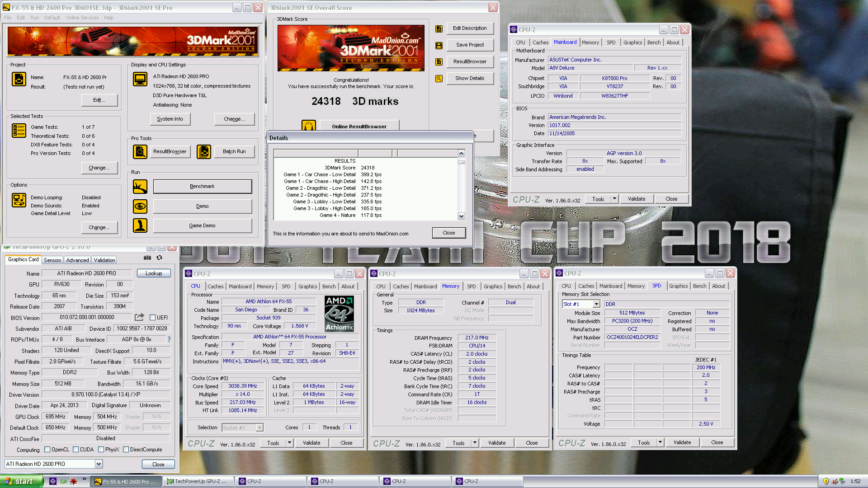
Task: Take GPU-Z screenshot with camera icon
Action: pos(147,258)
